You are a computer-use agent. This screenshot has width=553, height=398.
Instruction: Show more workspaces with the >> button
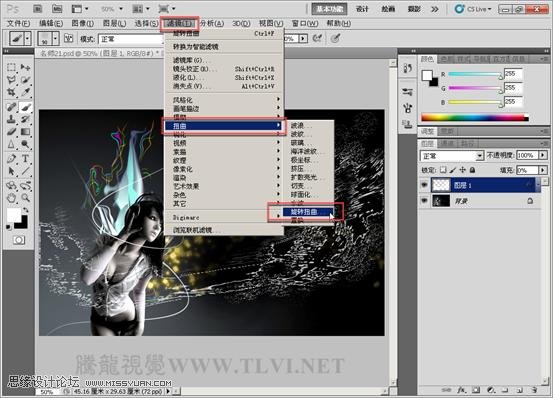[435, 9]
